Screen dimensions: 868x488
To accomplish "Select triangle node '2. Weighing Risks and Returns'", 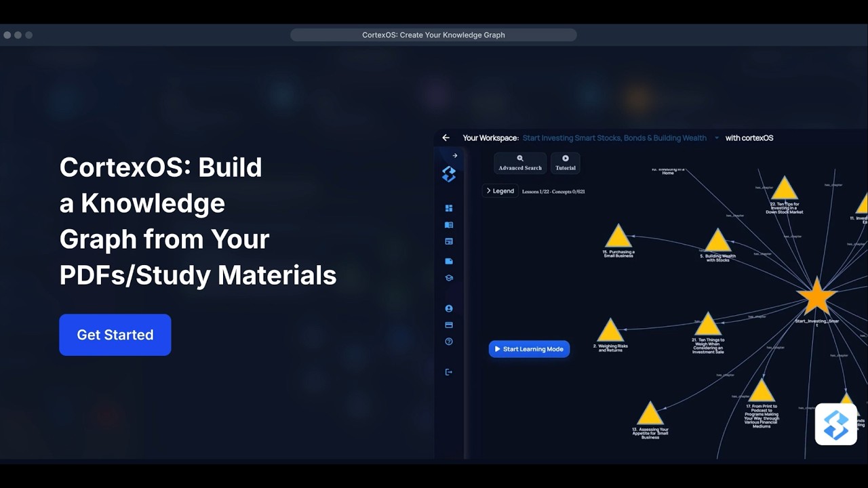I will [x=610, y=330].
